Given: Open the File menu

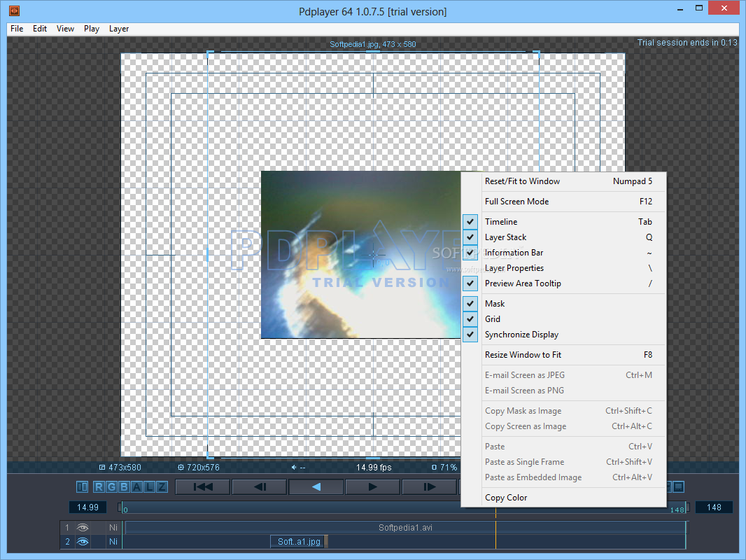Looking at the screenshot, I should click(x=17, y=29).
